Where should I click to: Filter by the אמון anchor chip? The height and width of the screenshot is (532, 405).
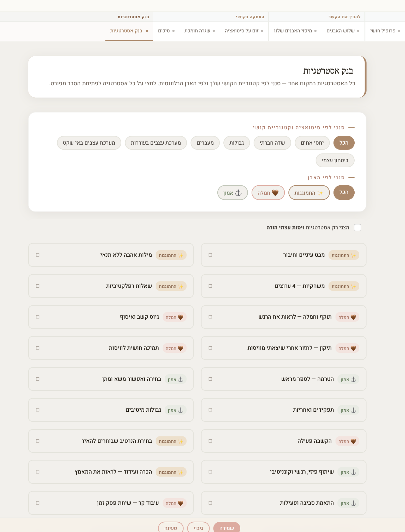(x=233, y=193)
